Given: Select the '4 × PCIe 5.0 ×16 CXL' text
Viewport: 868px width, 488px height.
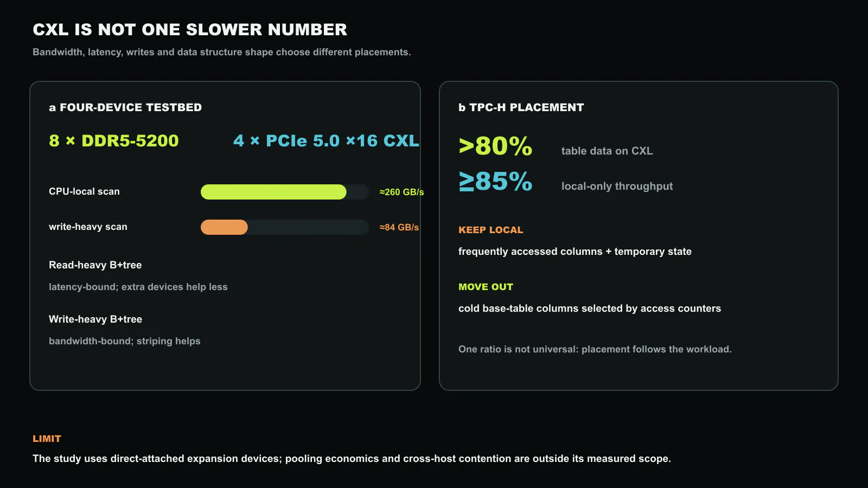Looking at the screenshot, I should 326,140.
